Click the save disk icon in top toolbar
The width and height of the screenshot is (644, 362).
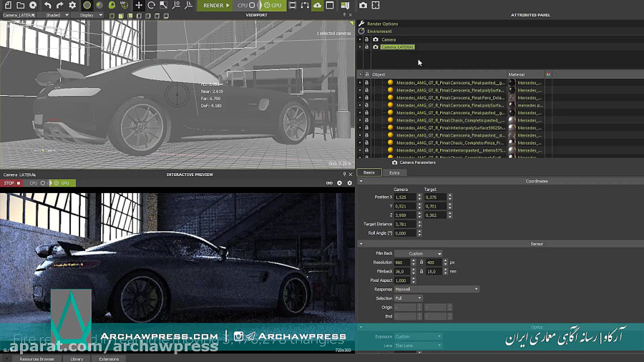[x=33, y=5]
